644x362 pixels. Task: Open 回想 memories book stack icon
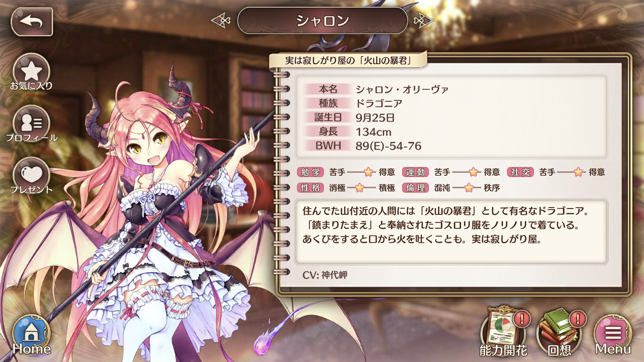(560, 332)
